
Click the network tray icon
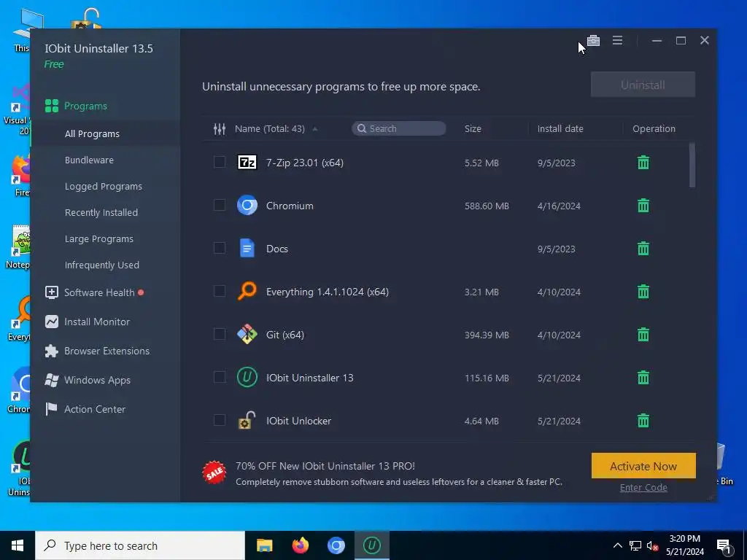[x=635, y=545]
